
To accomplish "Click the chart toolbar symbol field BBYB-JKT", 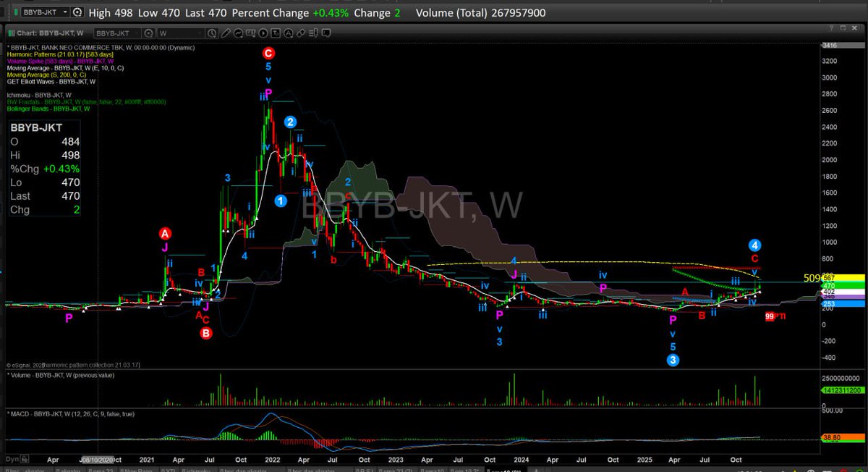I will tap(117, 33).
